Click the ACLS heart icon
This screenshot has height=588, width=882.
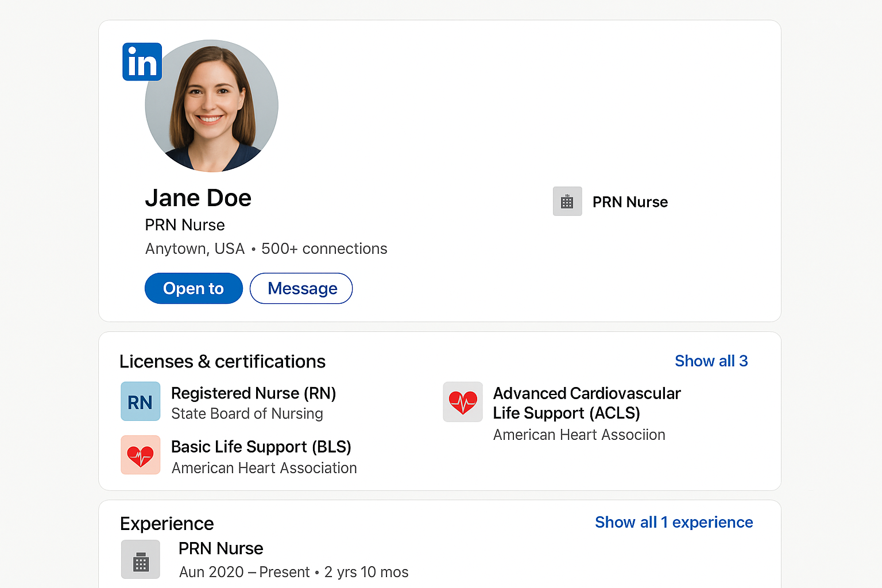[x=463, y=402]
